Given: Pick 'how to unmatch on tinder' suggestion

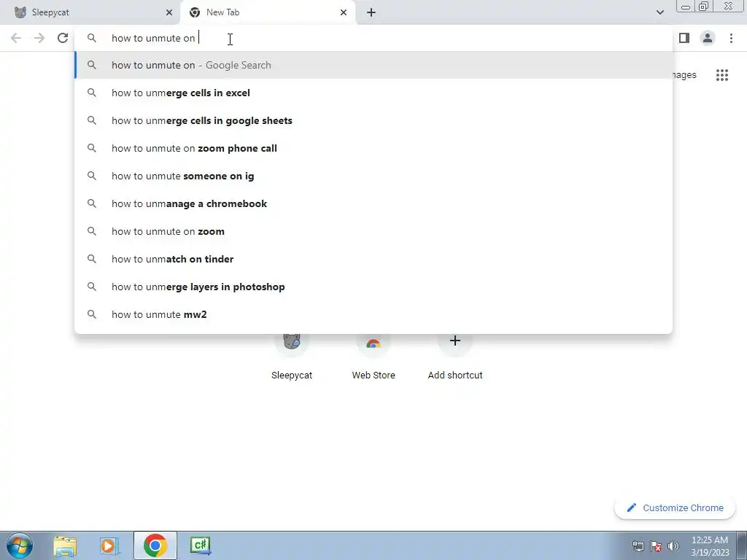Looking at the screenshot, I should coord(373,259).
